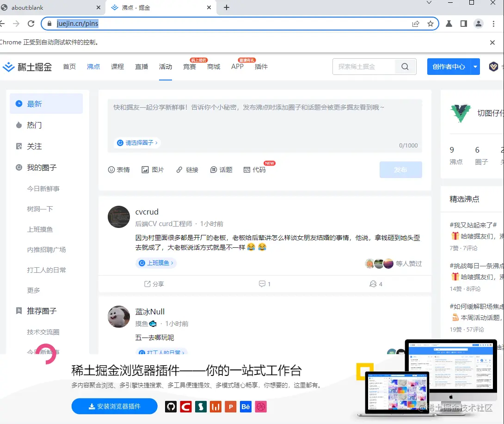The image size is (504, 424).
Task: Click the 稀土掘金 logo
Action: (x=27, y=67)
